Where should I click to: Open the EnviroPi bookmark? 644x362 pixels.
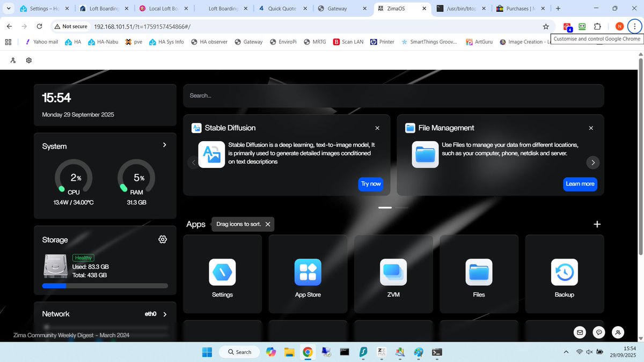click(284, 42)
